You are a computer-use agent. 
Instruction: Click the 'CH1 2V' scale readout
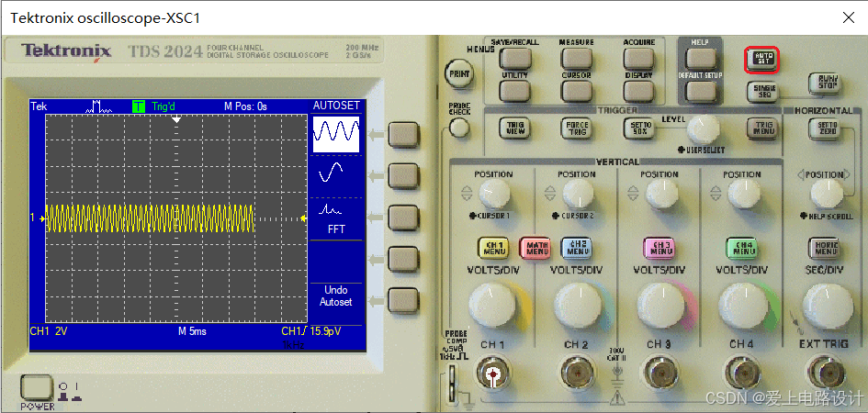[49, 331]
